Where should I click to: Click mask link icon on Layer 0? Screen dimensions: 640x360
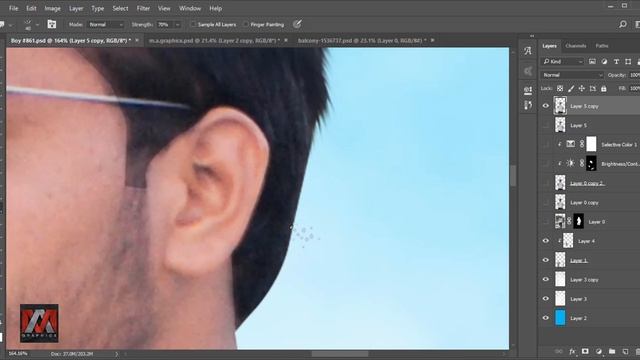[569, 221]
